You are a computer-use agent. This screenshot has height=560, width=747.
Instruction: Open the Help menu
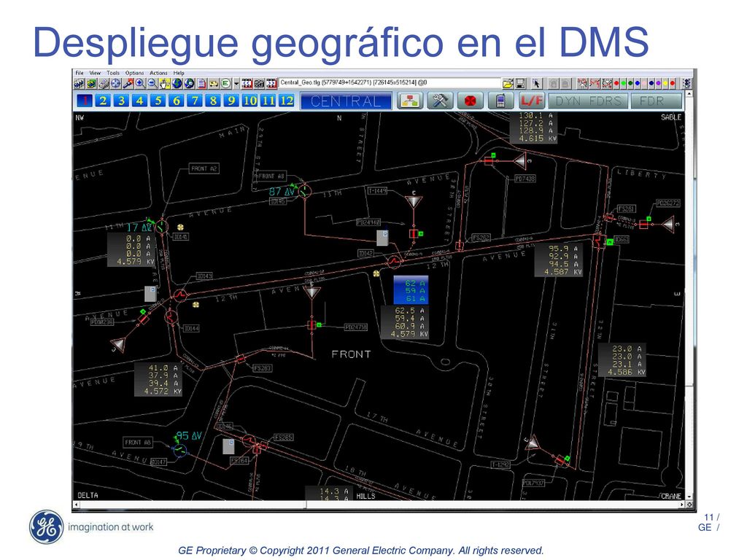(179, 73)
